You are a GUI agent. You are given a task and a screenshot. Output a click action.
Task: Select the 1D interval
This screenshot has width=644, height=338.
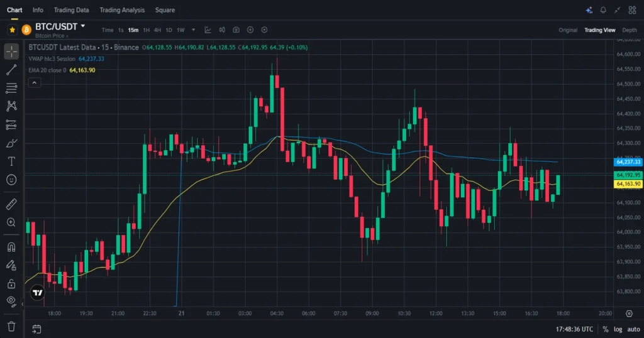169,30
